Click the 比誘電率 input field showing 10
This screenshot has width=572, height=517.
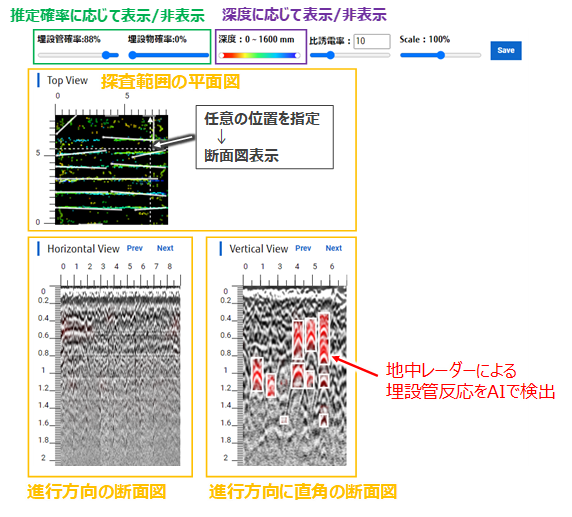[x=372, y=41]
